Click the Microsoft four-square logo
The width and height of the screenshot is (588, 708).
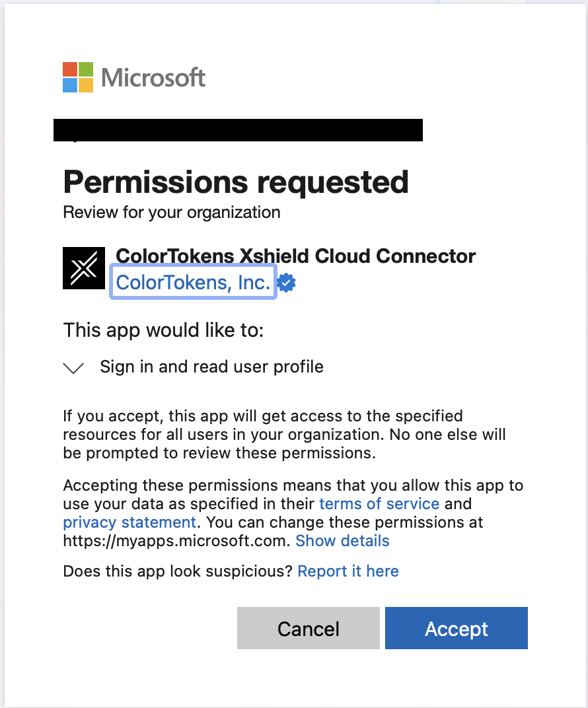pos(77,77)
